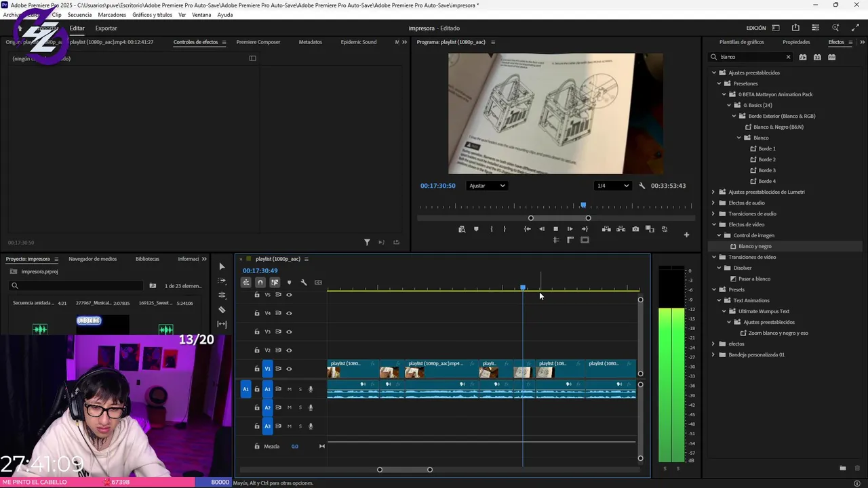Click Accelerated Effects filter icon in Effects
This screenshot has height=488, width=868.
(803, 57)
